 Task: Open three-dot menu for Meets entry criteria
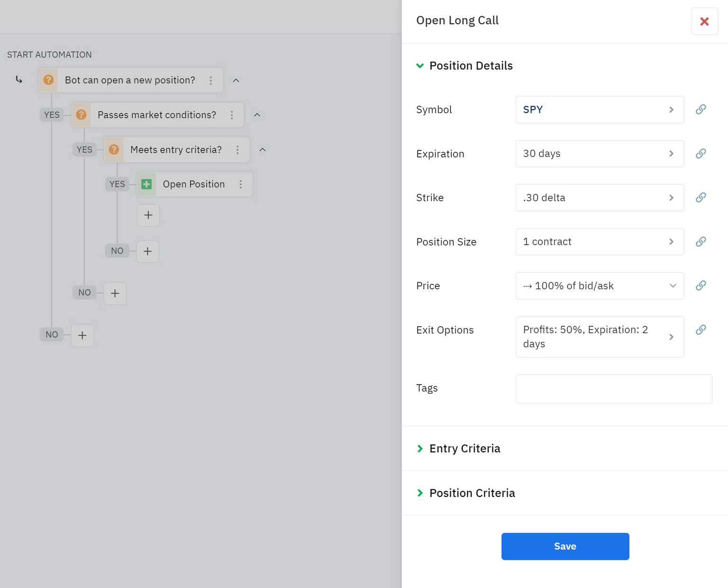(x=237, y=150)
